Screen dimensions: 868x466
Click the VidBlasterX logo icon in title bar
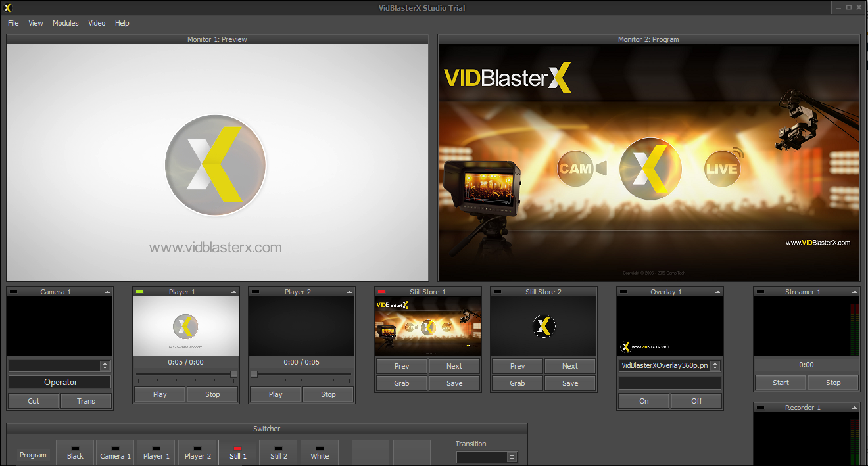(x=7, y=7)
